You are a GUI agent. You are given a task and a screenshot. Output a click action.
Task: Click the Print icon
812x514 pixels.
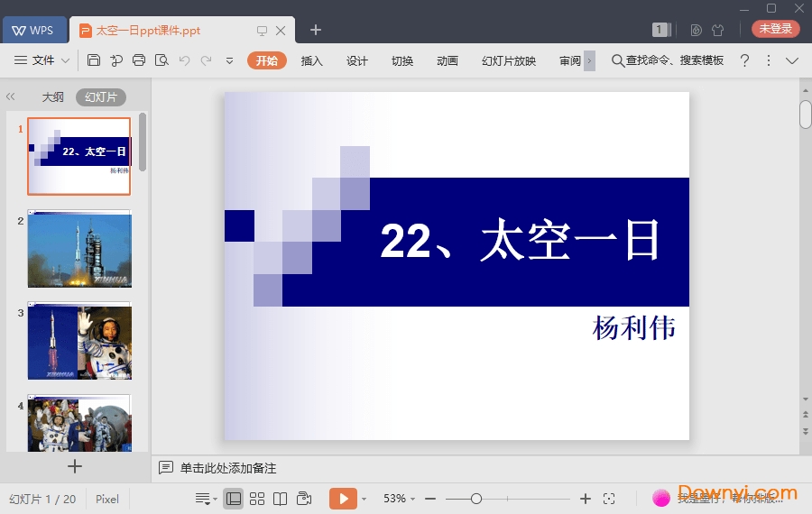(x=139, y=60)
